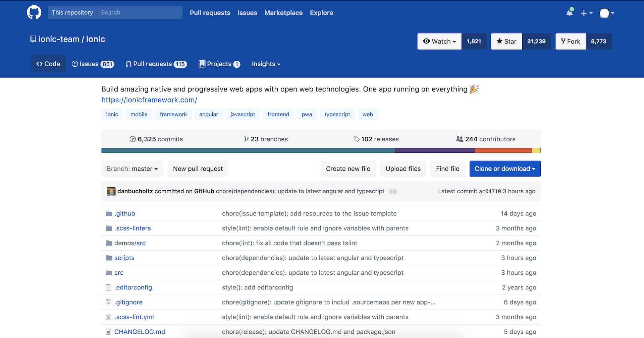View the 1,821 watchers count

(x=474, y=41)
